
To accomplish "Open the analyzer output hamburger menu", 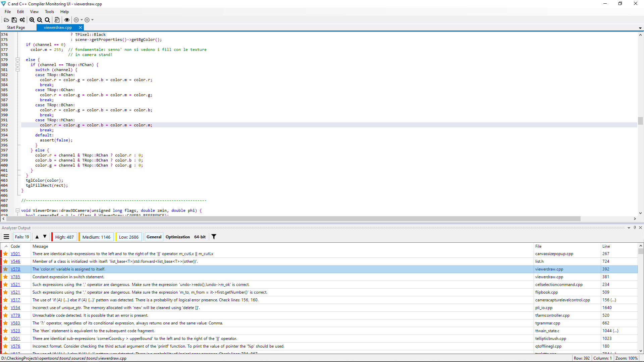I will (6, 237).
